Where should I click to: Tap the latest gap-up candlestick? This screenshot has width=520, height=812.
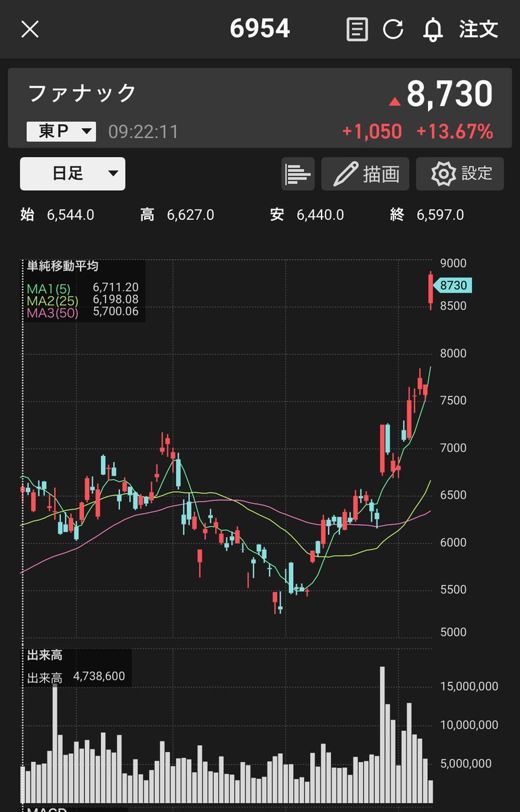coord(431,290)
